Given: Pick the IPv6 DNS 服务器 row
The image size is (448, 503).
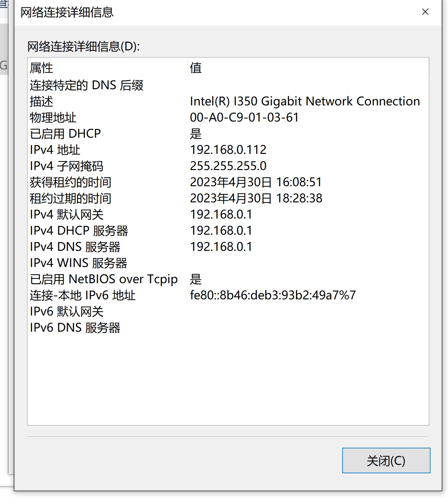Looking at the screenshot, I should coord(75,328).
